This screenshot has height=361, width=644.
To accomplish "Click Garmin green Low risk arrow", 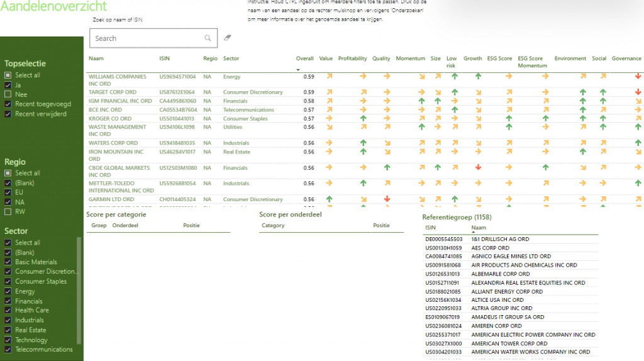I will (455, 199).
